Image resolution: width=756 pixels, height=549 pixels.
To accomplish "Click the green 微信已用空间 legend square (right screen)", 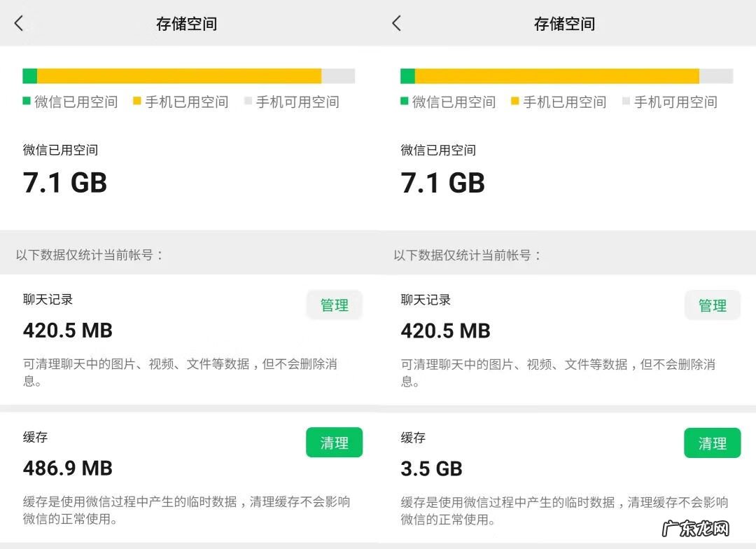I will [x=404, y=102].
